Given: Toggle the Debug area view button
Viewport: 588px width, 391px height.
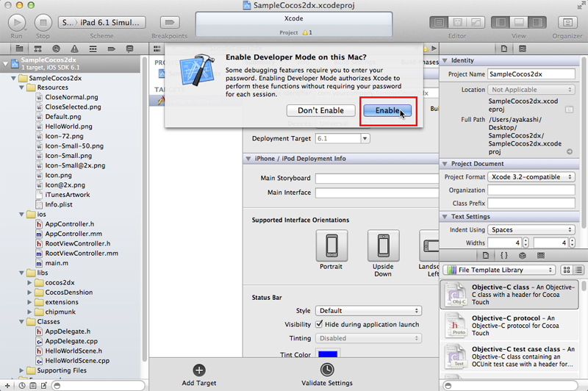Looking at the screenshot, I should click(x=519, y=23).
